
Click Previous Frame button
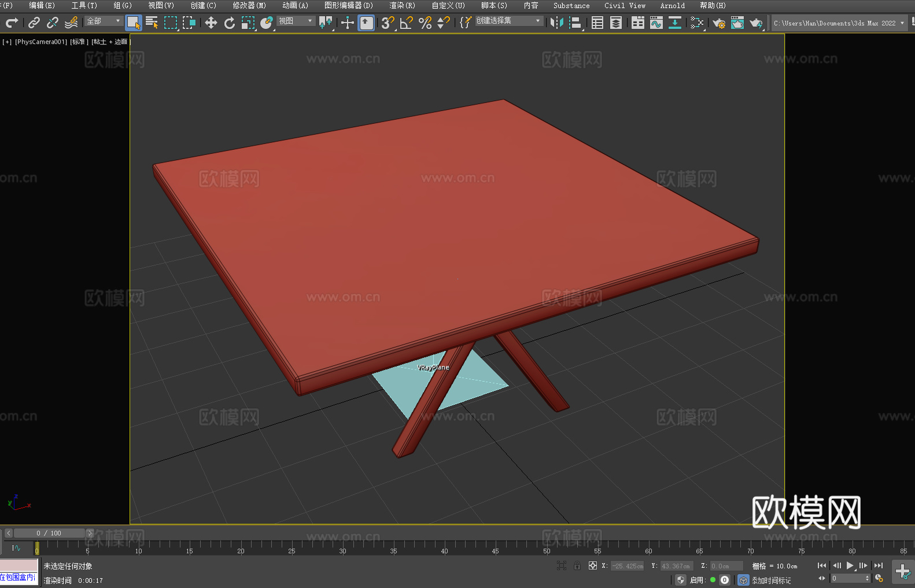click(836, 565)
